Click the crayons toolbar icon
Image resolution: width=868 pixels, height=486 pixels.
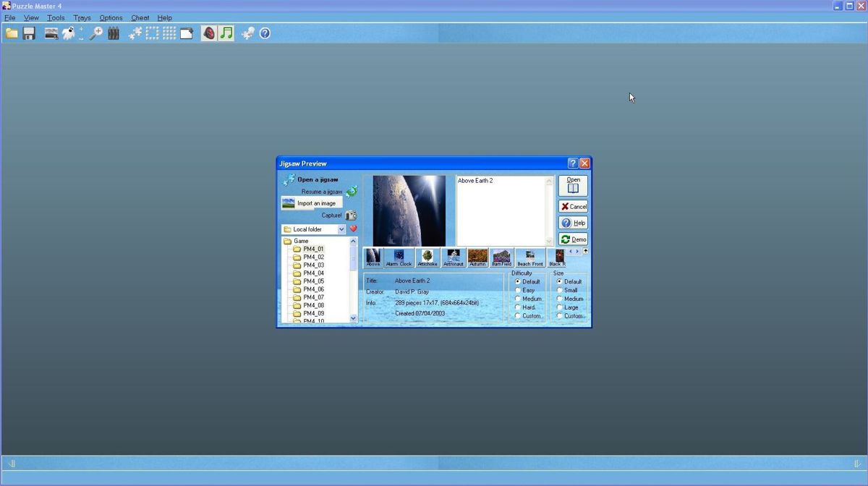pos(114,33)
